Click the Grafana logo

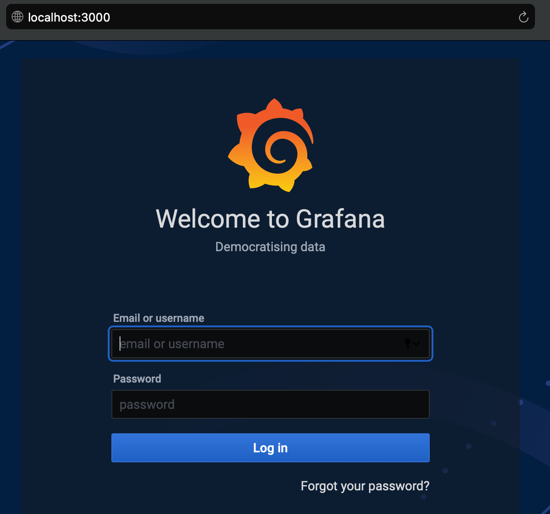pos(270,145)
